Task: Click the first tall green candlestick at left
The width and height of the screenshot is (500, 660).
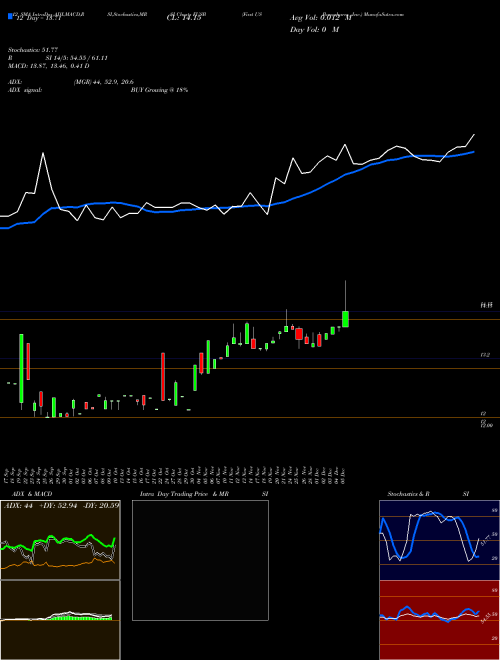Action: pos(21,368)
